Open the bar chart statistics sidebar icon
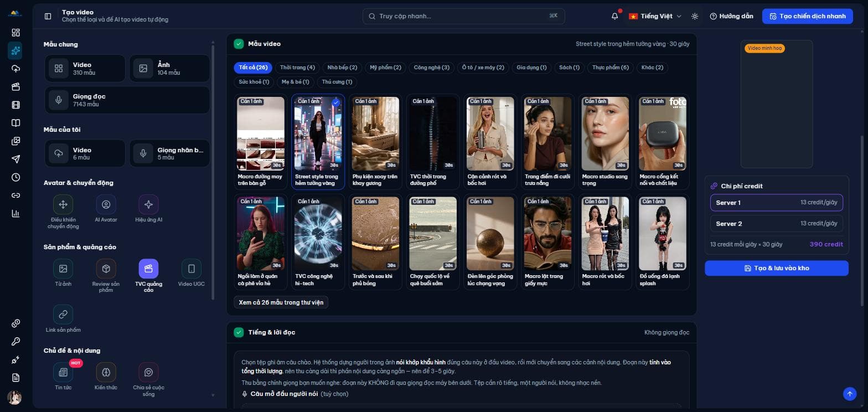The height and width of the screenshot is (412, 868). (x=15, y=213)
